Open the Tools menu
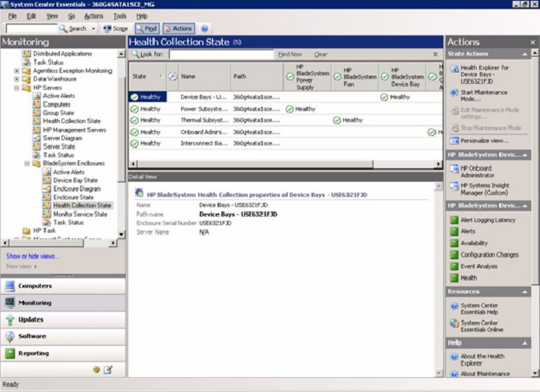The width and height of the screenshot is (540, 392). pyautogui.click(x=120, y=16)
